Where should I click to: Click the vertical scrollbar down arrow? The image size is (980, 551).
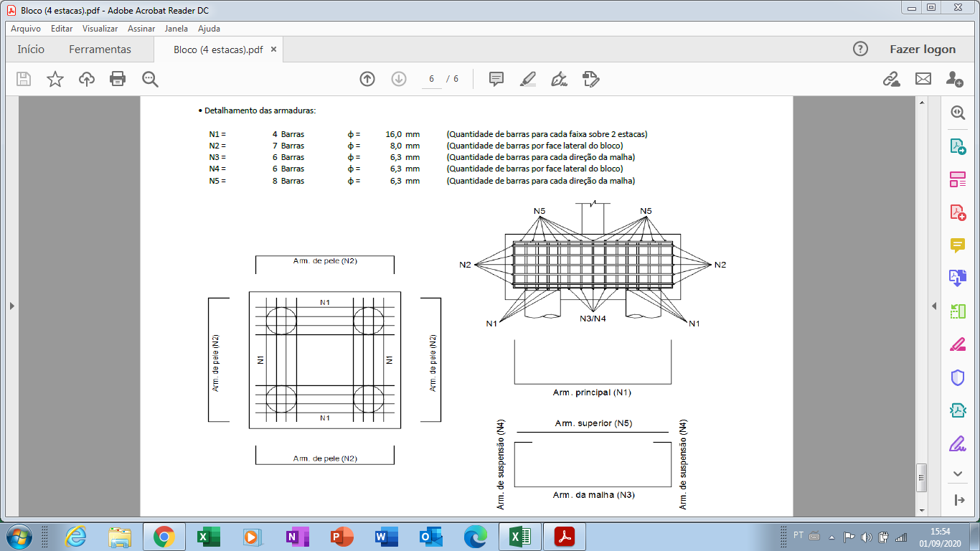point(922,510)
